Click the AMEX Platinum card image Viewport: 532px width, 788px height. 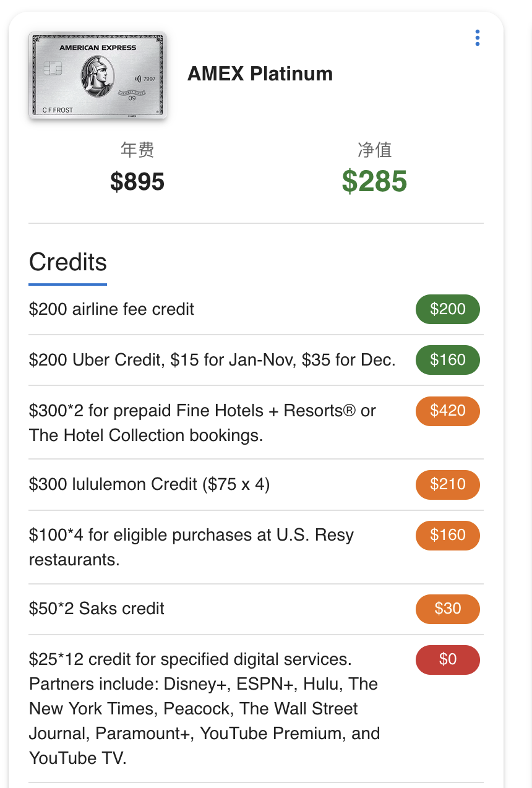(x=97, y=76)
